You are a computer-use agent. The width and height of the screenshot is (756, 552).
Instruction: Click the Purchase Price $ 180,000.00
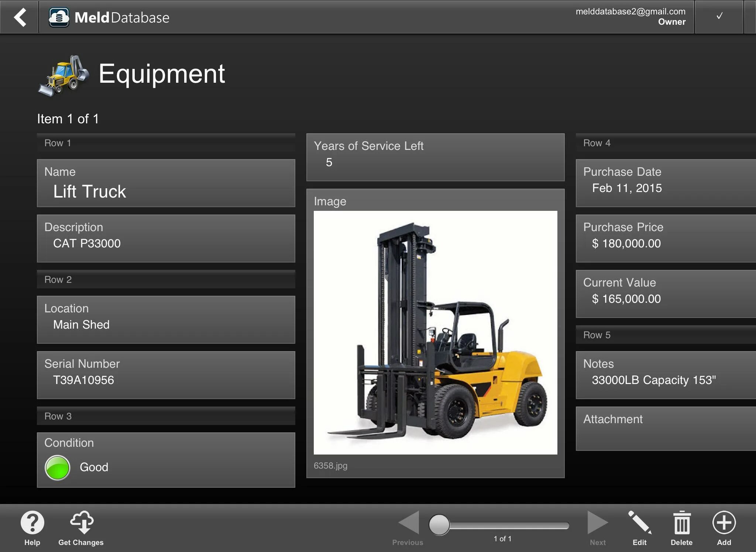pos(666,239)
